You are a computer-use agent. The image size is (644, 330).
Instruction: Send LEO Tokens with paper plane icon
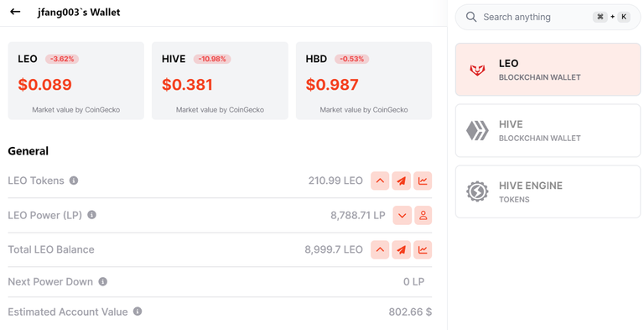click(402, 181)
